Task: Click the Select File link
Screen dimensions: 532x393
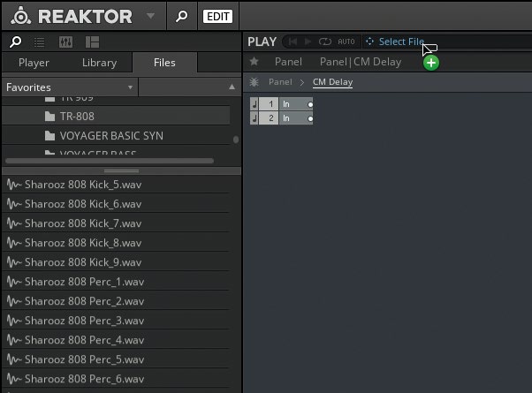Action: 400,42
